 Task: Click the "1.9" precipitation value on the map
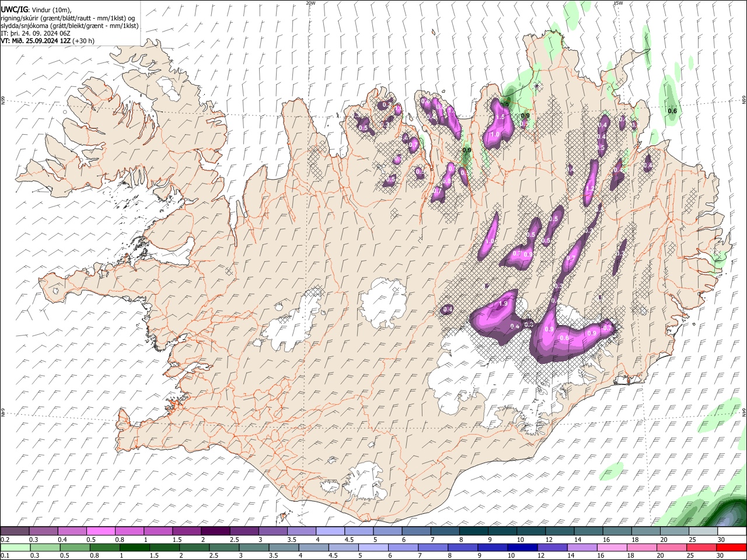click(x=502, y=304)
